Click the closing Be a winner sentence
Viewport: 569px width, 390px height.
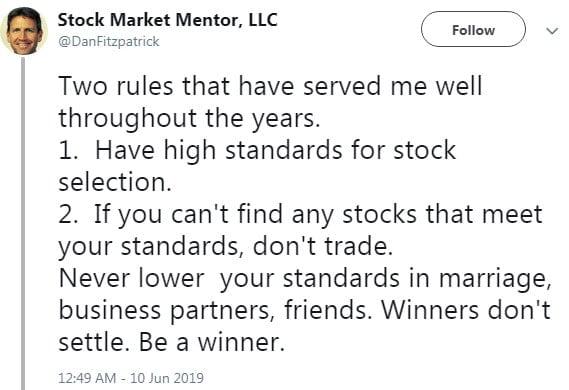pos(211,342)
